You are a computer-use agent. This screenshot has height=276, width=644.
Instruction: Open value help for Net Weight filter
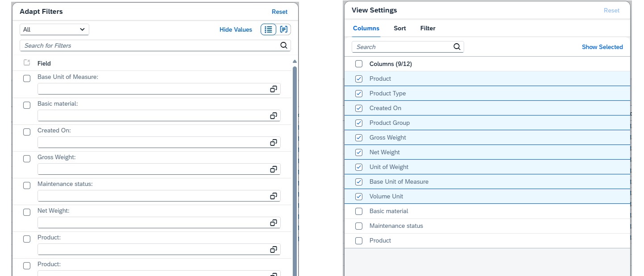(x=274, y=222)
